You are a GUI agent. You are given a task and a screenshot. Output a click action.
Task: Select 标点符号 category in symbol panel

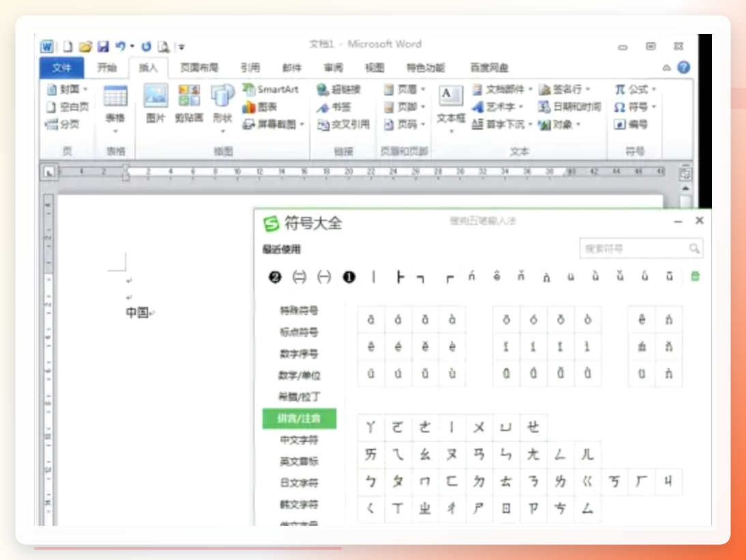(299, 331)
